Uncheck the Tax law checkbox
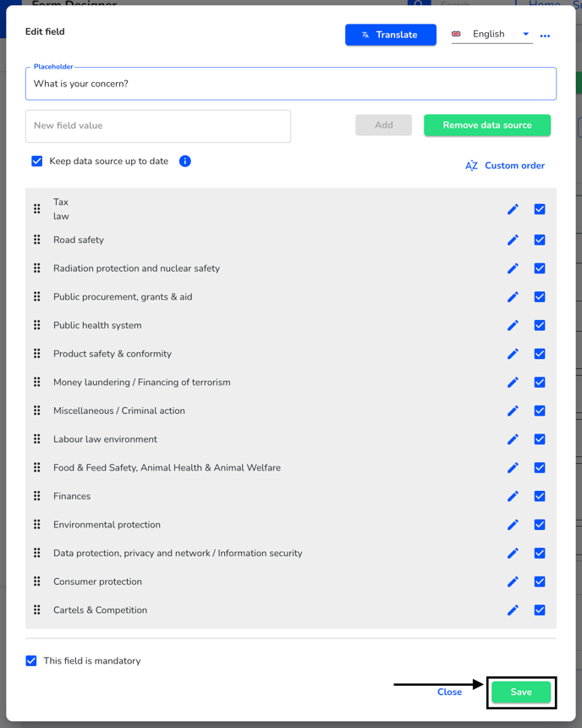 540,209
